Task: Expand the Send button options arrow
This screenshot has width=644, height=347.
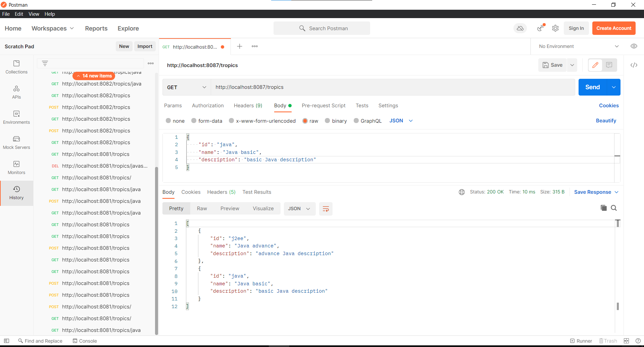Action: pos(614,87)
